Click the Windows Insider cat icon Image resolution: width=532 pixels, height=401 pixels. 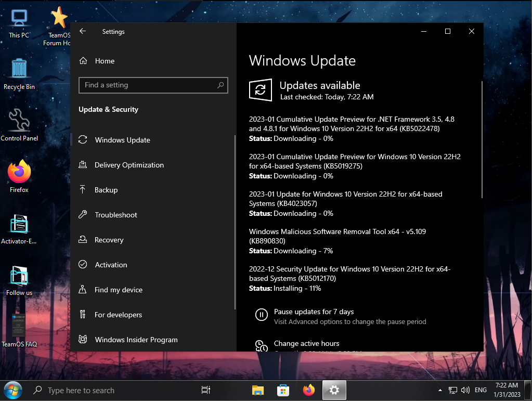[83, 339]
